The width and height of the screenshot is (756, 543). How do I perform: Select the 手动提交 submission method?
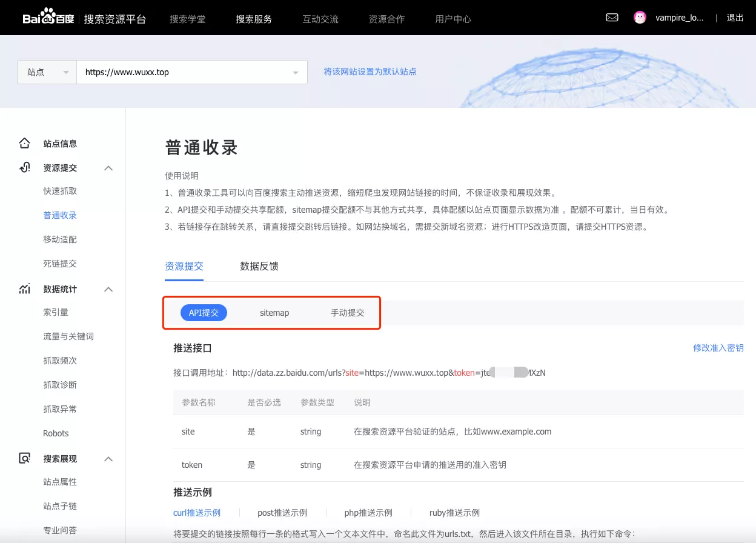pyautogui.click(x=348, y=313)
